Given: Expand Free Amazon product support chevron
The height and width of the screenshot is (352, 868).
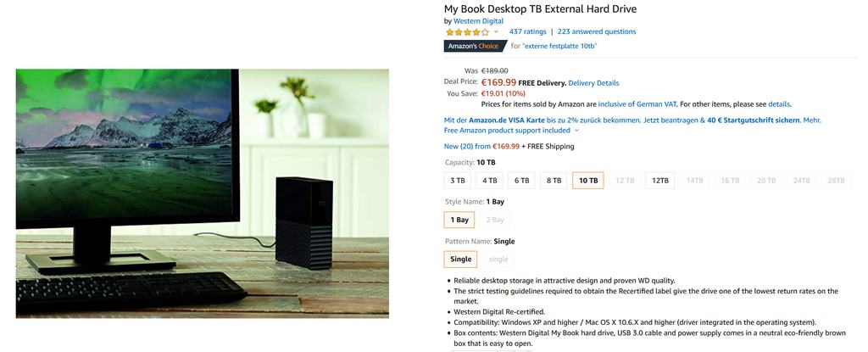Looking at the screenshot, I should point(576,131).
